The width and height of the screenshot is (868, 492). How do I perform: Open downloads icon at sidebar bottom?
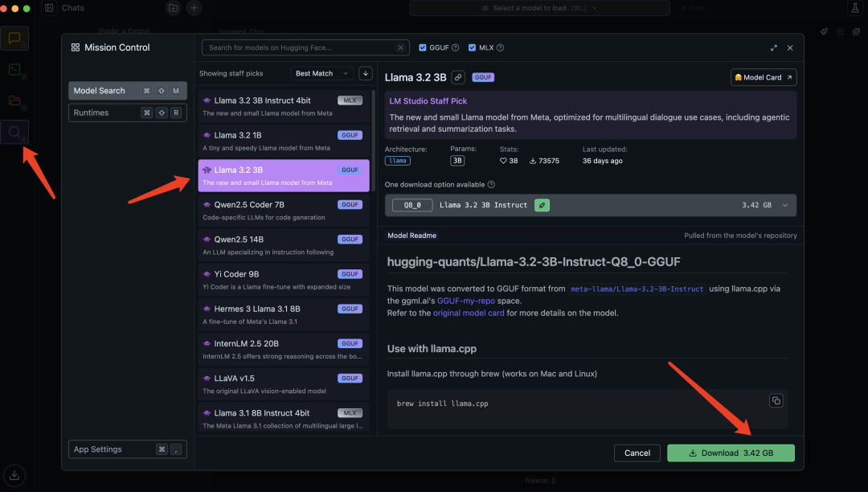click(x=14, y=475)
